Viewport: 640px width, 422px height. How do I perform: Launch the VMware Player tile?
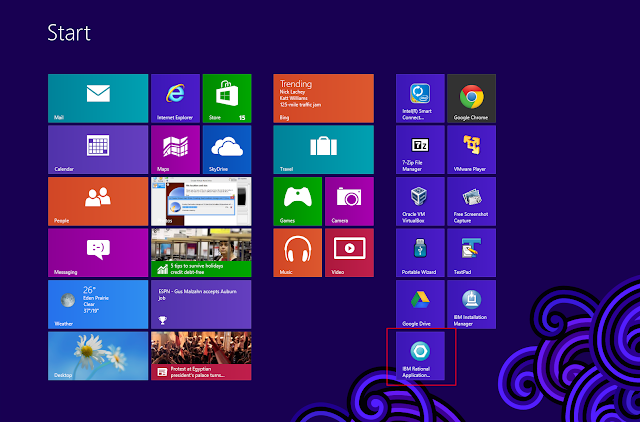coord(471,150)
